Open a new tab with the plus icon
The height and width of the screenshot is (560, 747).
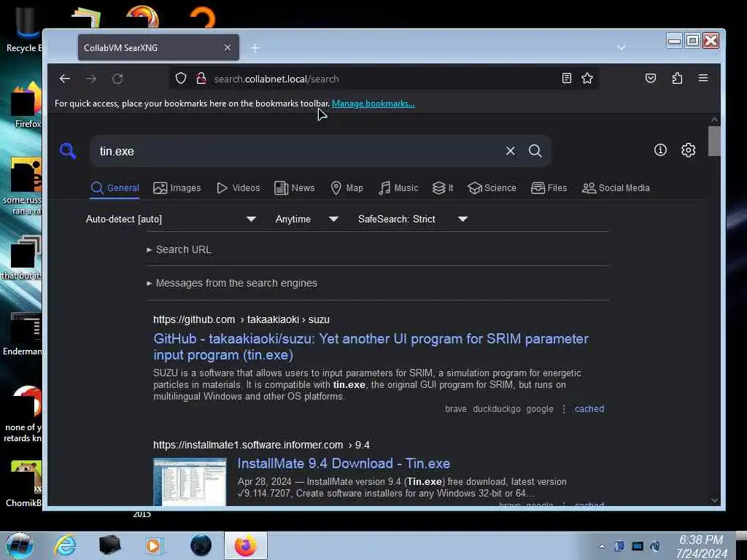click(255, 47)
